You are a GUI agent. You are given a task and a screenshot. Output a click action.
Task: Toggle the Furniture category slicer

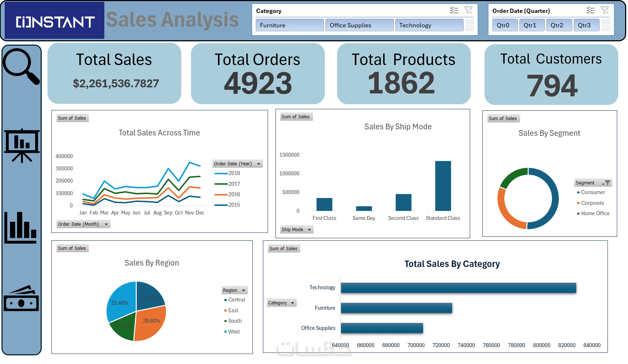click(290, 25)
